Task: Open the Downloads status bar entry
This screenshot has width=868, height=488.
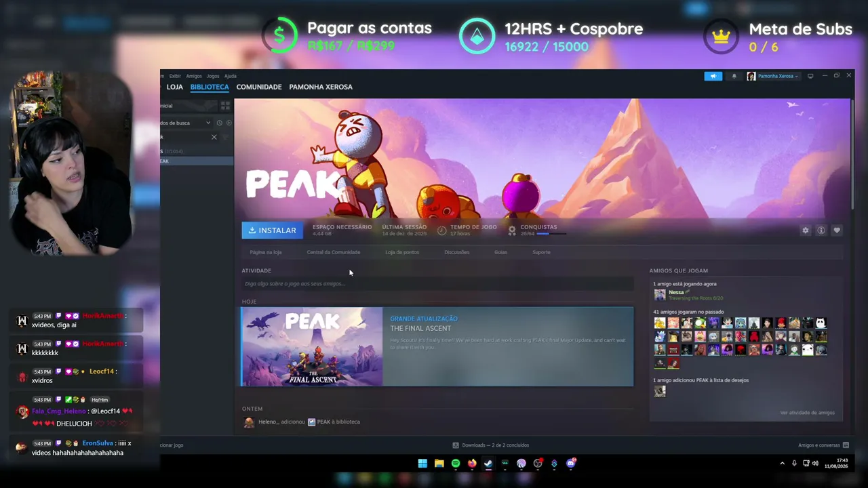Action: (x=492, y=445)
